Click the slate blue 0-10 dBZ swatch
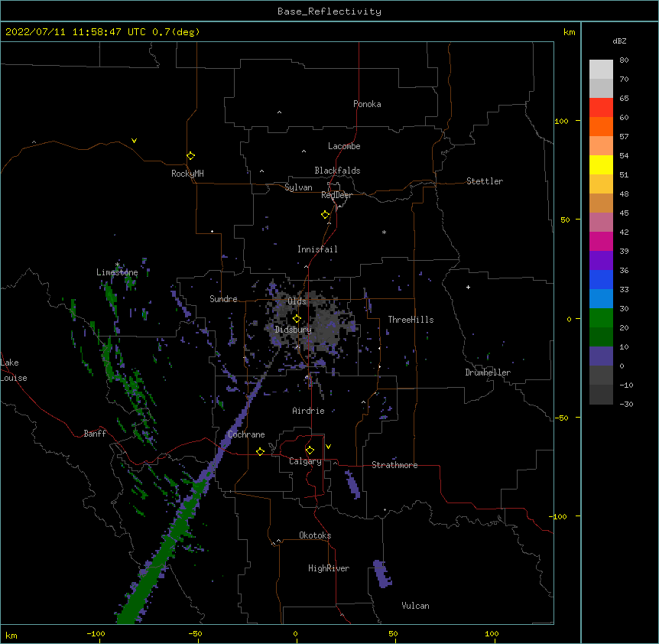This screenshot has width=659, height=644. pyautogui.click(x=601, y=356)
